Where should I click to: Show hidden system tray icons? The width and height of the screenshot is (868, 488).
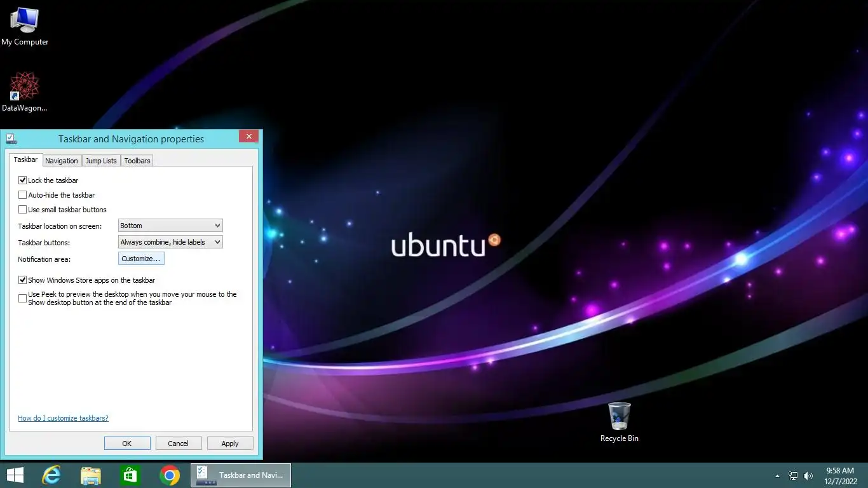[x=777, y=476]
